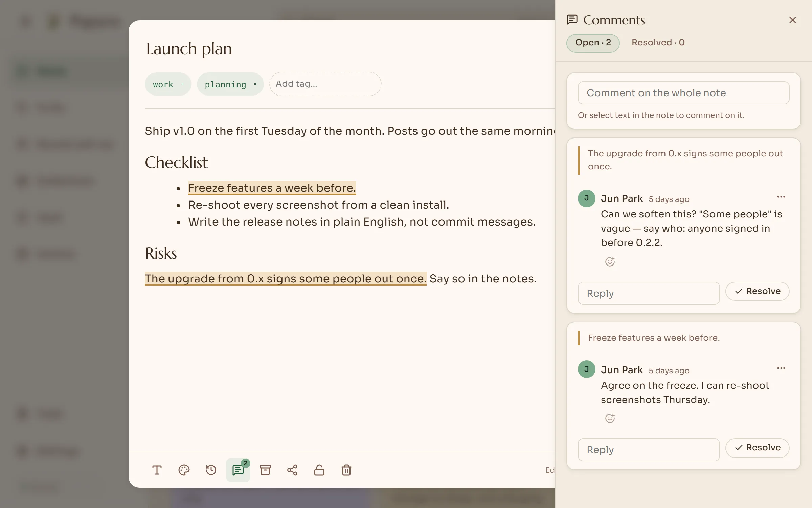The image size is (812, 508).
Task: Click the Add tag input
Action: (x=325, y=84)
